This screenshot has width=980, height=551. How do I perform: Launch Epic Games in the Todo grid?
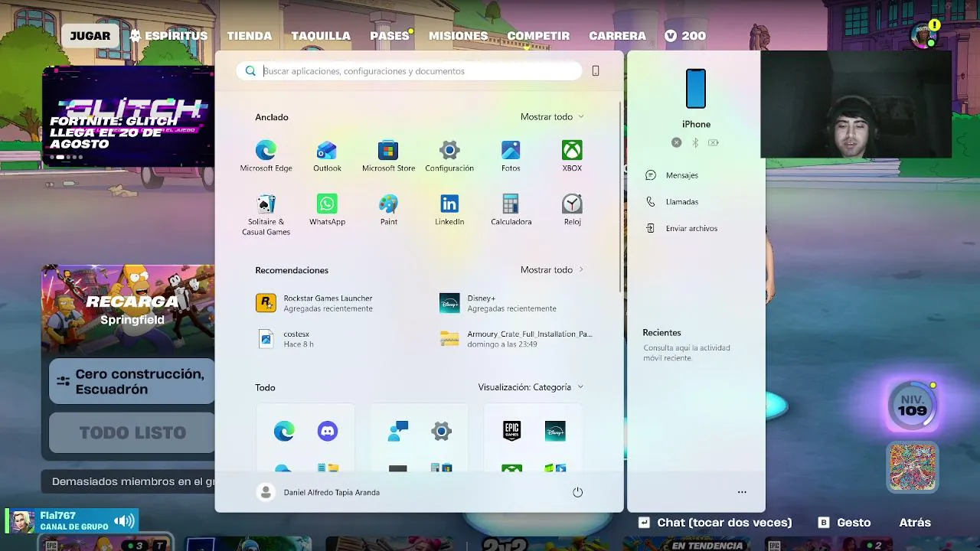click(512, 432)
